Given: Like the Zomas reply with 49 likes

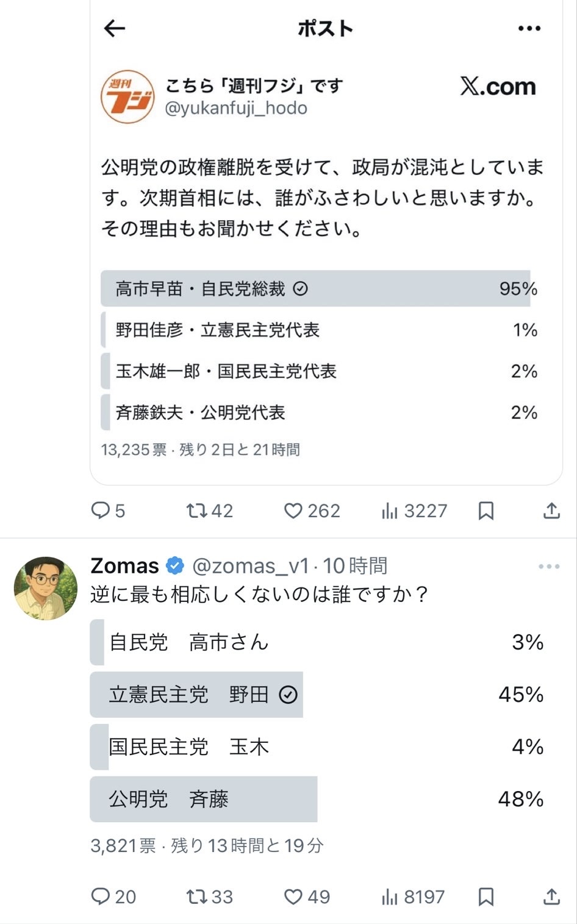Looking at the screenshot, I should coord(293,897).
